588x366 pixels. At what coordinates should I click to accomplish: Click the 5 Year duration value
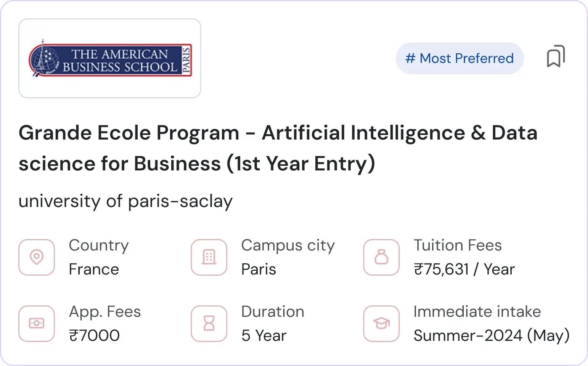263,335
